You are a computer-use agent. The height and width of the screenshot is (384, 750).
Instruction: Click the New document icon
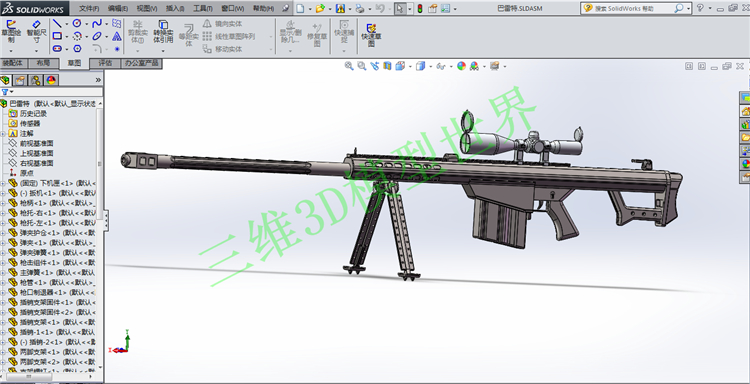(300, 8)
